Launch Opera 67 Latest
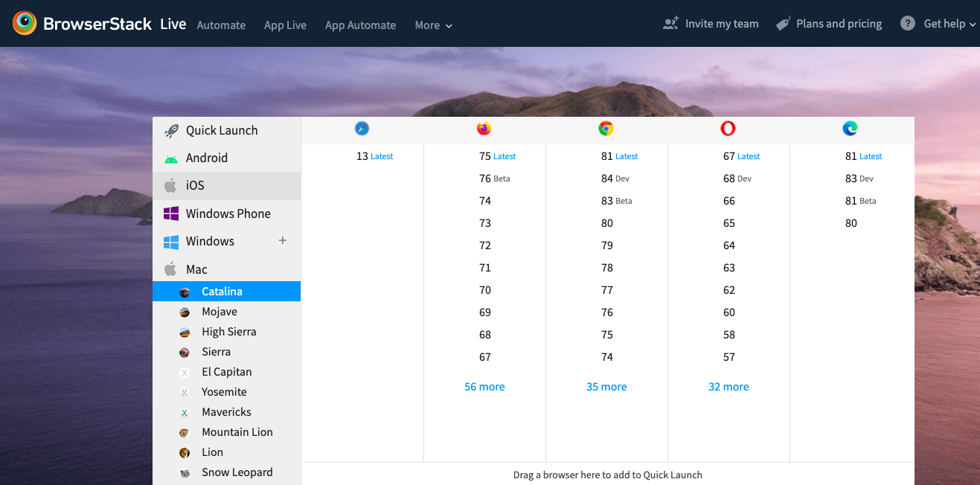980x485 pixels. tap(741, 156)
